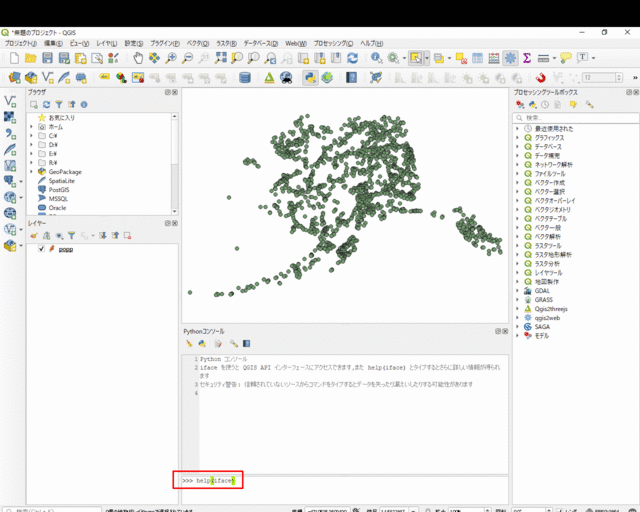
Task: Clear the Python console with broom icon
Action: (x=189, y=344)
